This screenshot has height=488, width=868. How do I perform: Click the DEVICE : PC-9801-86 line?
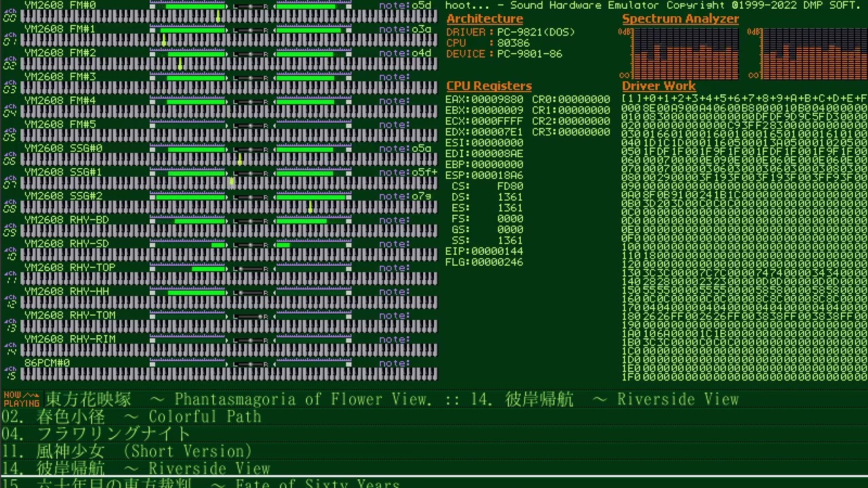point(505,54)
